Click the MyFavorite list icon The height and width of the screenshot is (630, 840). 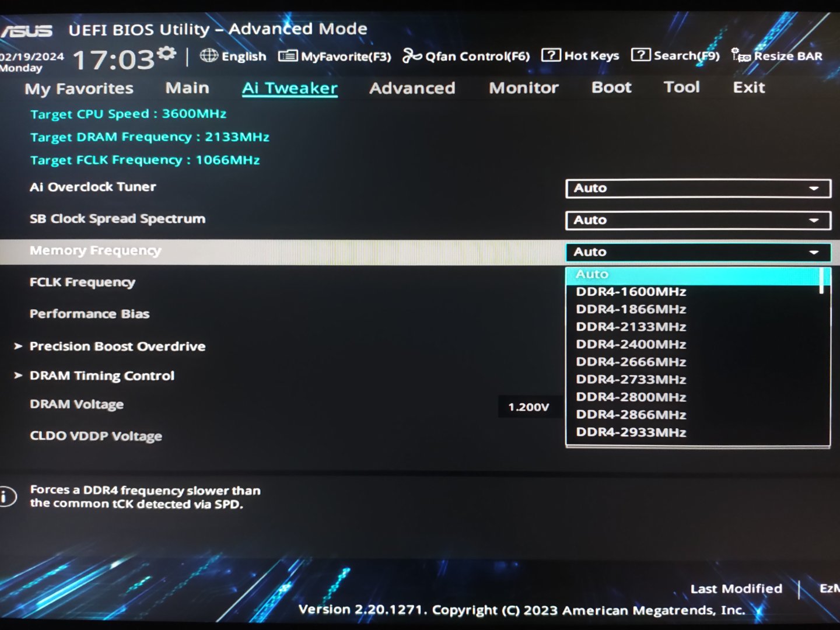288,56
